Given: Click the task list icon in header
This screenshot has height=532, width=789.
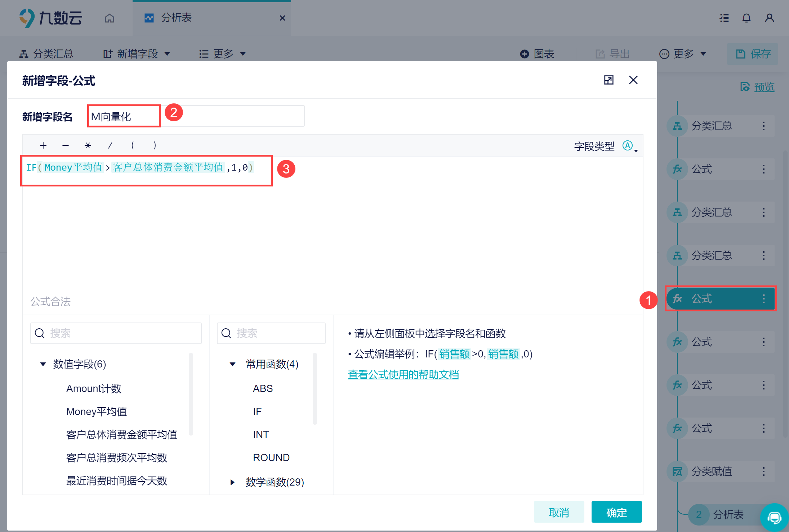Looking at the screenshot, I should point(724,18).
